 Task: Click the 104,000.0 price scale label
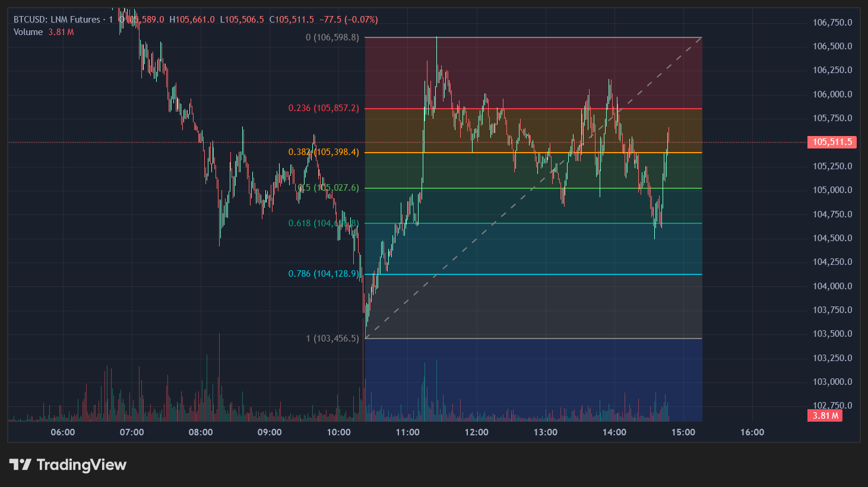click(832, 286)
